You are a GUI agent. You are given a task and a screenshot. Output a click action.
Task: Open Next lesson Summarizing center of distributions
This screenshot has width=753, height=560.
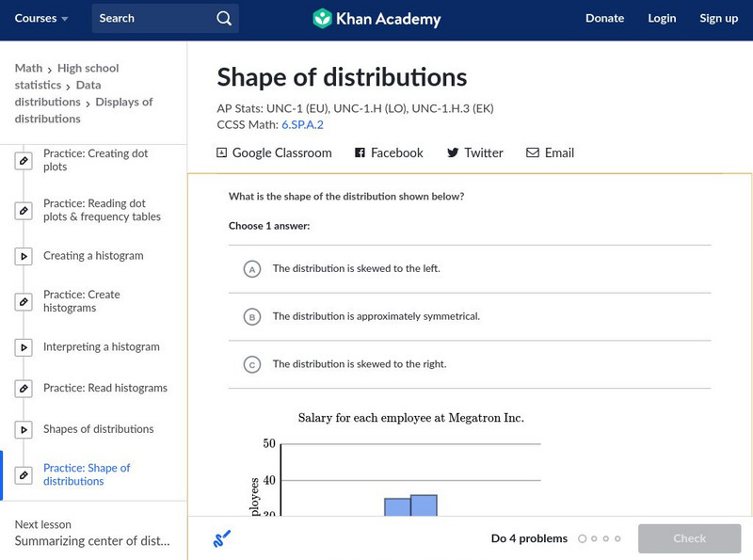click(x=92, y=541)
